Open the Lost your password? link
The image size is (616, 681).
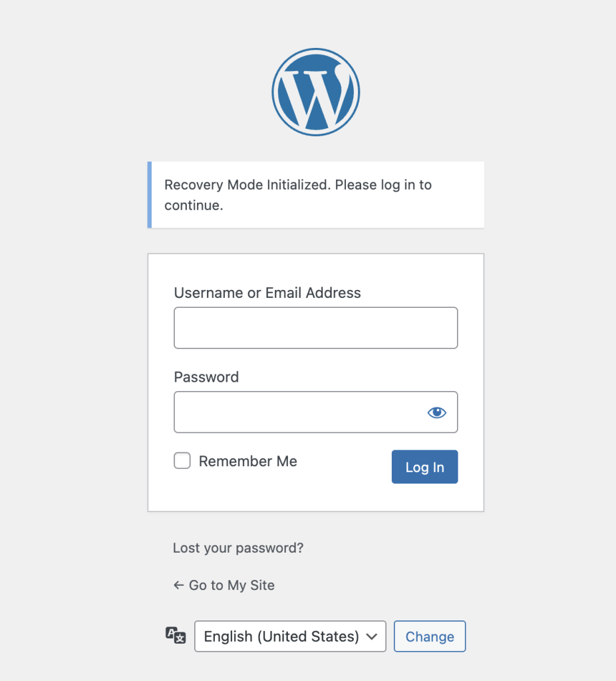coord(237,548)
